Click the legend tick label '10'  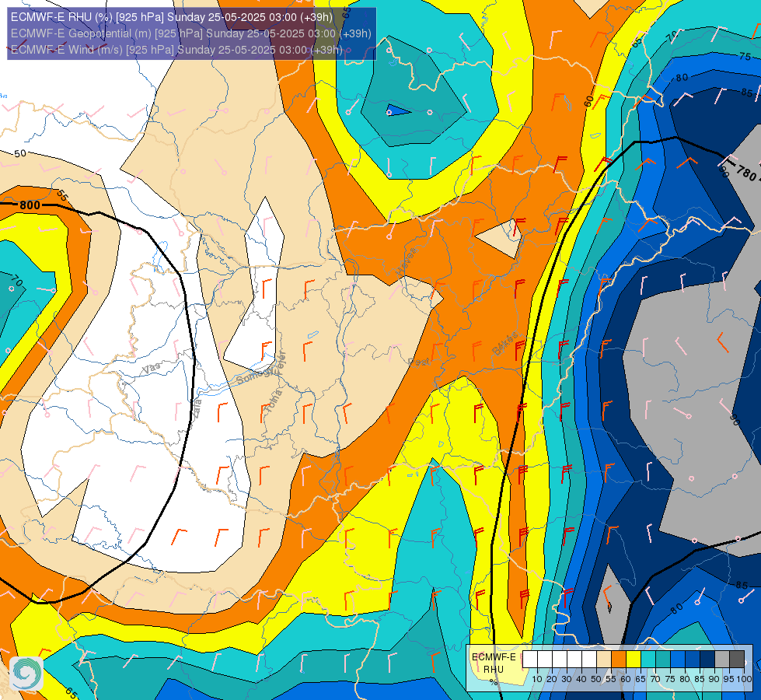(537, 679)
